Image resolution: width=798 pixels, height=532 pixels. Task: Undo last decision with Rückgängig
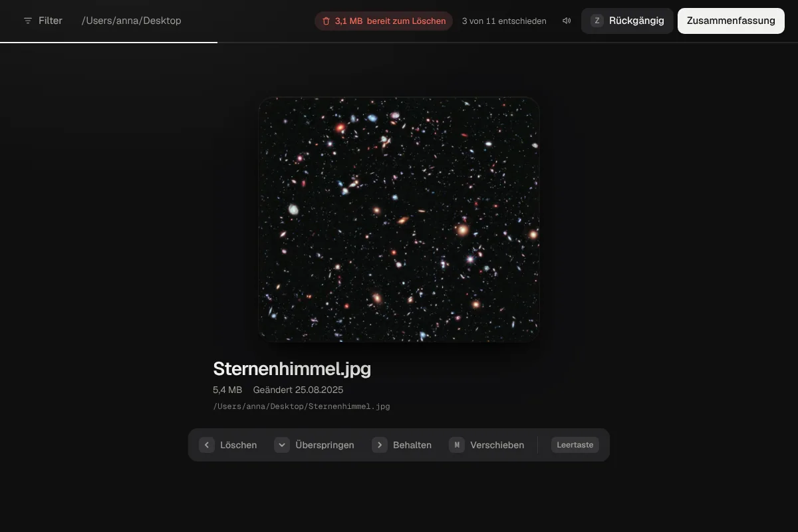pyautogui.click(x=627, y=21)
